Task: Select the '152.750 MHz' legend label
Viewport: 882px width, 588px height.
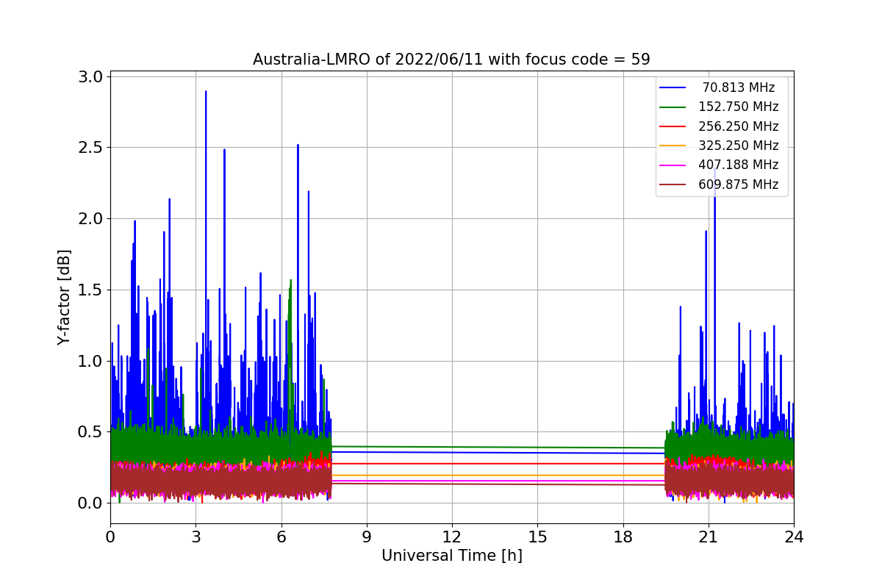Action: (739, 107)
